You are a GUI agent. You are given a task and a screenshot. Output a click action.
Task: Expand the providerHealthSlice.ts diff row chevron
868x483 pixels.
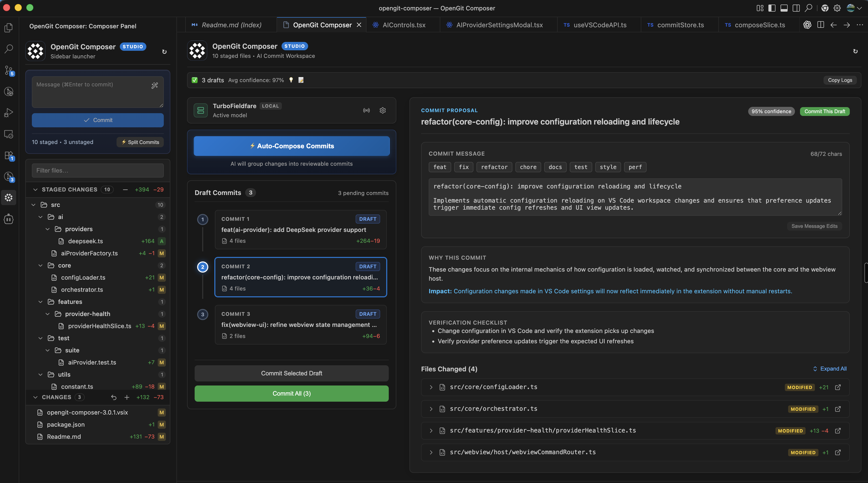click(431, 431)
